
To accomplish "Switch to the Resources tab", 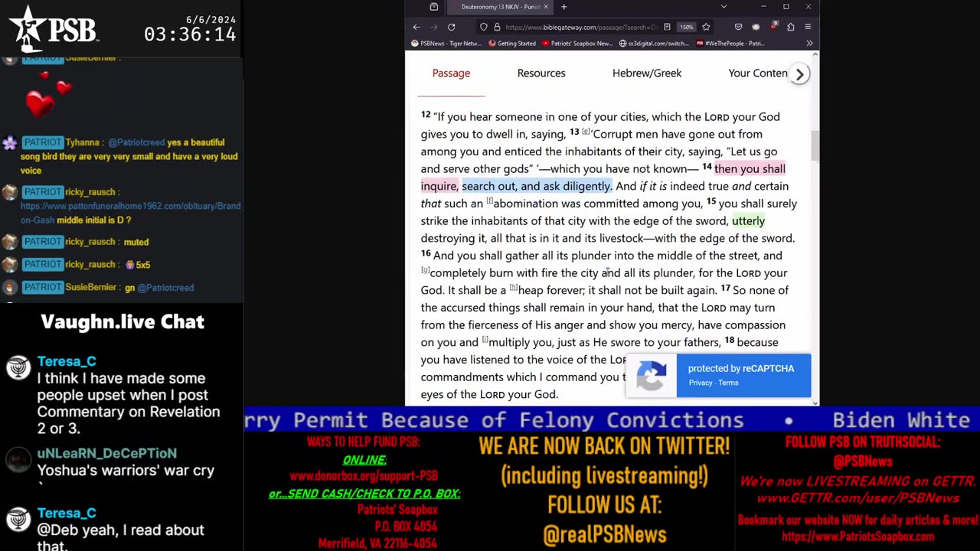I will click(x=541, y=73).
